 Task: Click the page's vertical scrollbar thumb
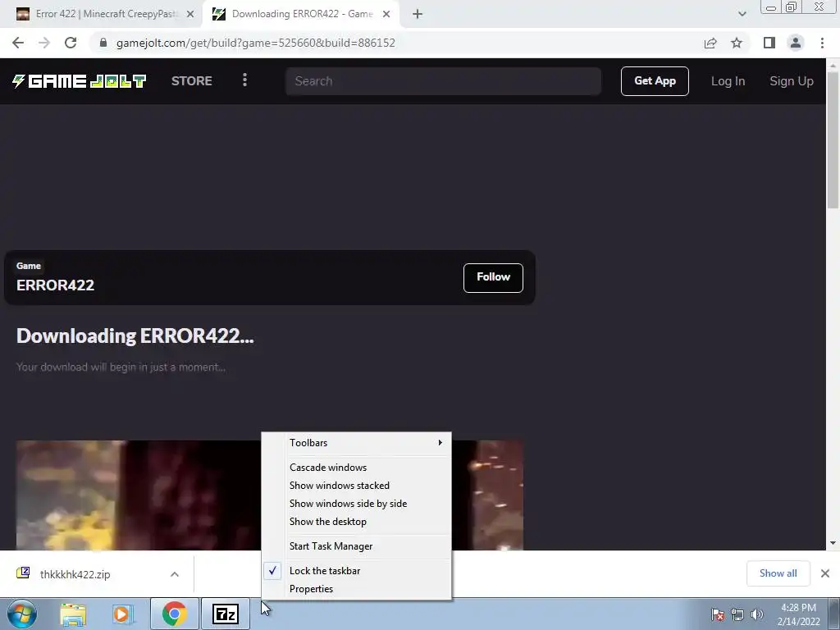tap(833, 140)
